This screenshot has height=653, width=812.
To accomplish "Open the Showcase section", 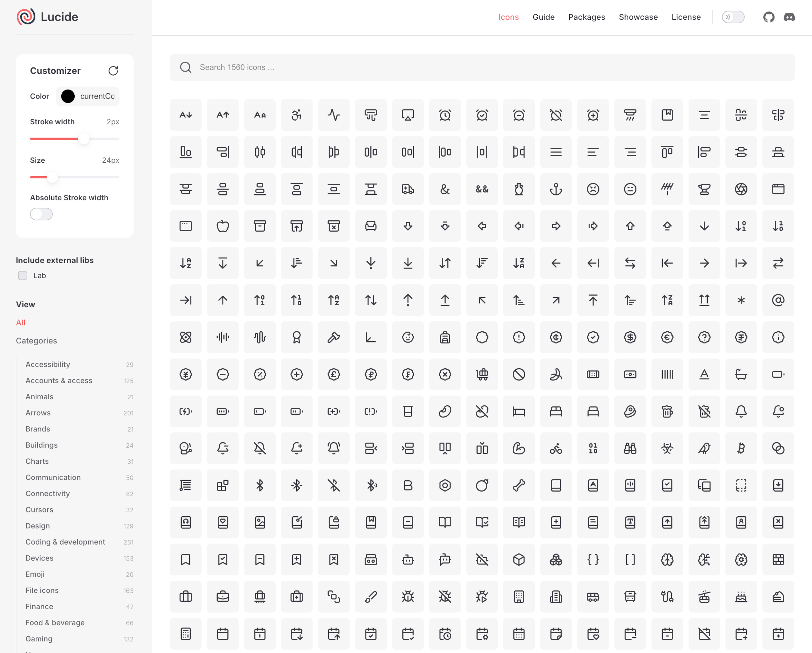I will coord(638,17).
